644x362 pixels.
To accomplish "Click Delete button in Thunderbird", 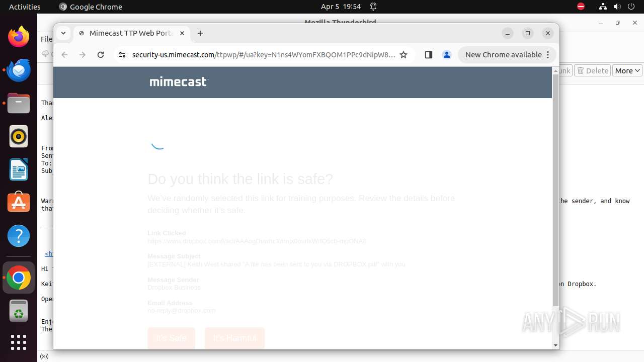I will tap(593, 71).
